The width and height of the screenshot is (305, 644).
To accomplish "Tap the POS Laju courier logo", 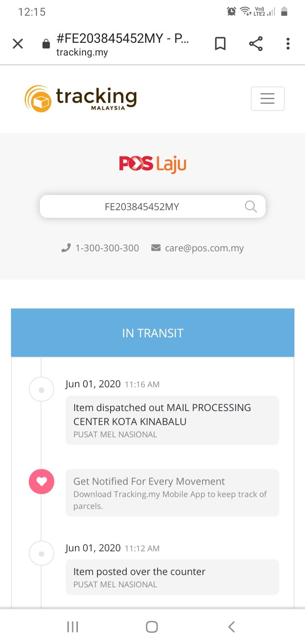I will pyautogui.click(x=152, y=164).
